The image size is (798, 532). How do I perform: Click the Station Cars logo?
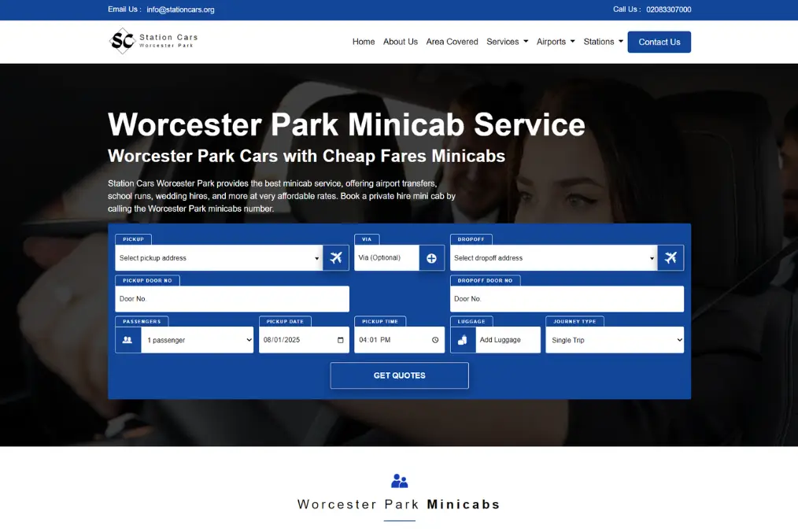pos(153,41)
